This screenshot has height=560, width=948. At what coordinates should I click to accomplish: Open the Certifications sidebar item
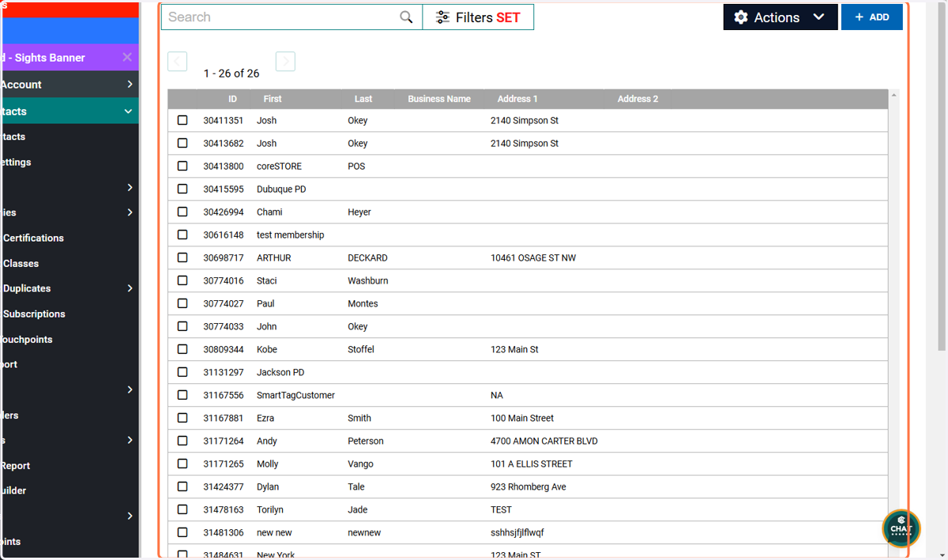[x=33, y=238]
